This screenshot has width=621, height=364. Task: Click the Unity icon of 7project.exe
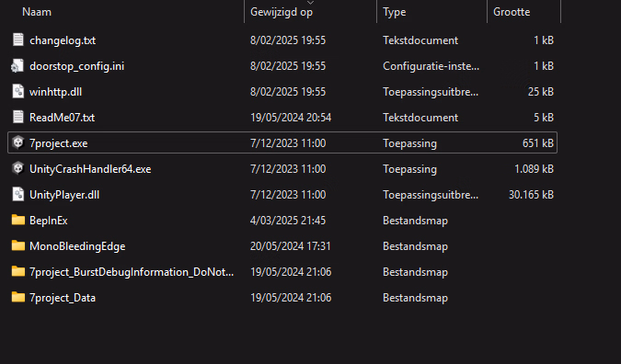(17, 142)
